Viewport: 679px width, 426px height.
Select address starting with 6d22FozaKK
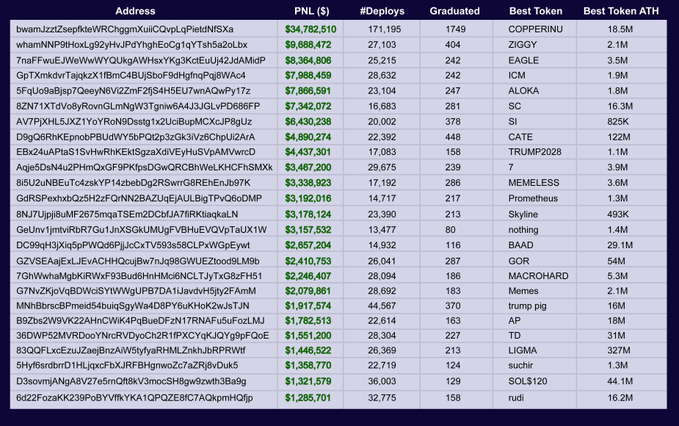135,397
